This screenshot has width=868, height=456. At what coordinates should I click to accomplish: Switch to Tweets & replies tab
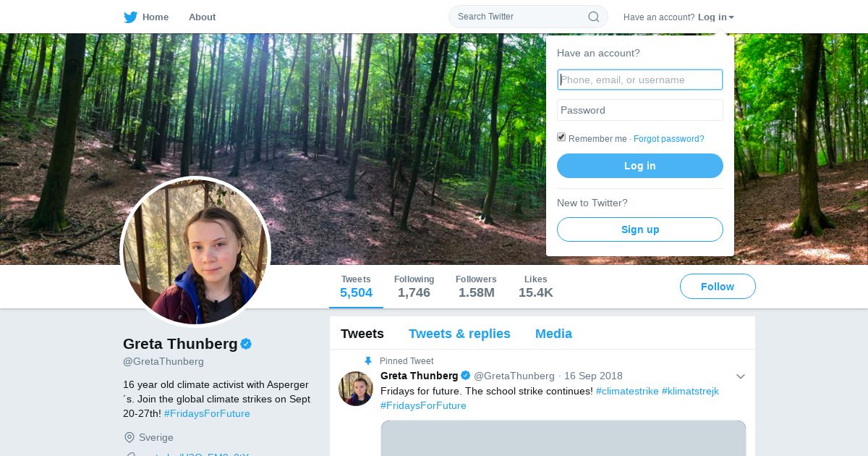tap(459, 334)
